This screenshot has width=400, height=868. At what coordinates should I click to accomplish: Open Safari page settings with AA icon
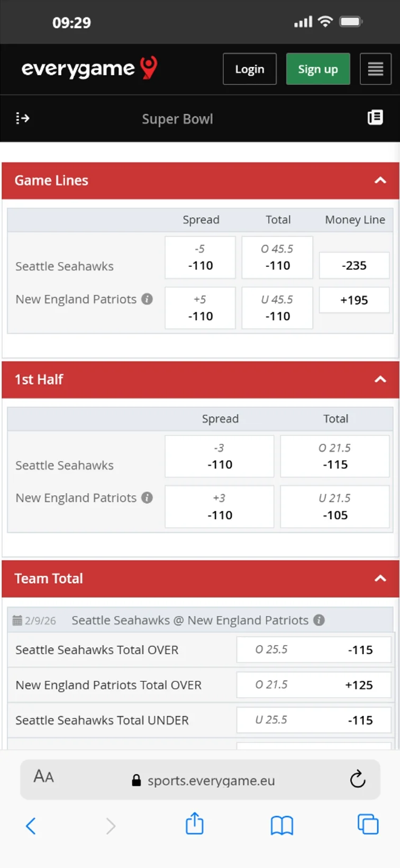pos(43,777)
